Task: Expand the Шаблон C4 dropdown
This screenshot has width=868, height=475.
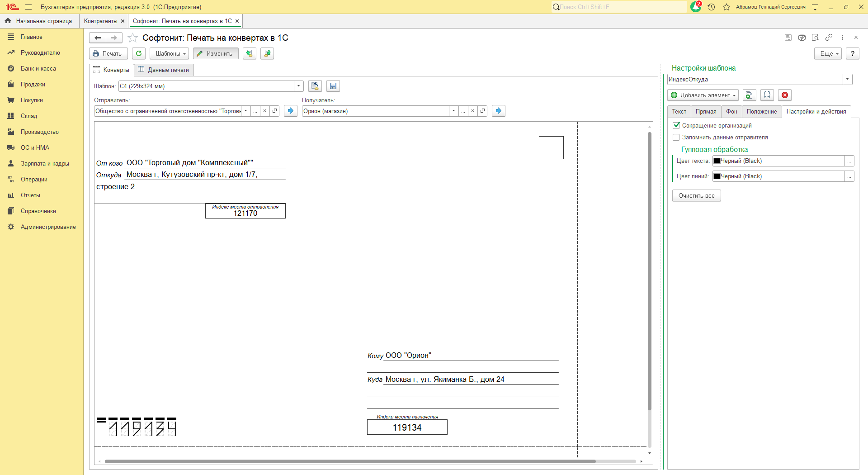Action: [298, 86]
